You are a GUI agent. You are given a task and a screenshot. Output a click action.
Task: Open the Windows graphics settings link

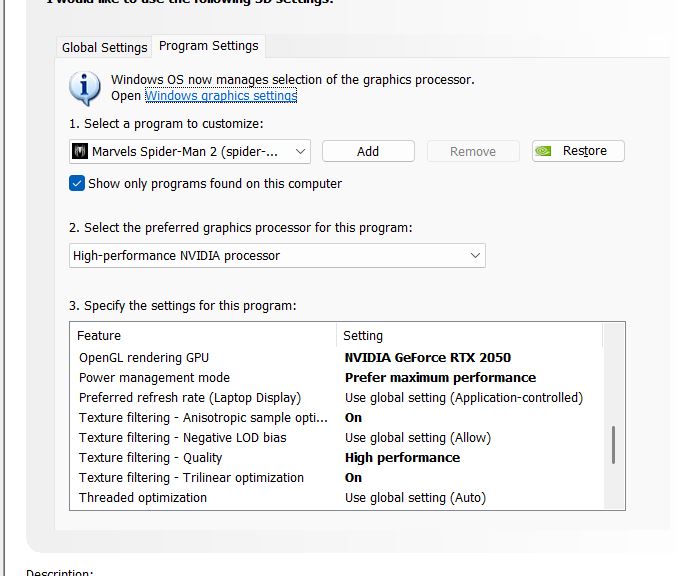tap(221, 96)
